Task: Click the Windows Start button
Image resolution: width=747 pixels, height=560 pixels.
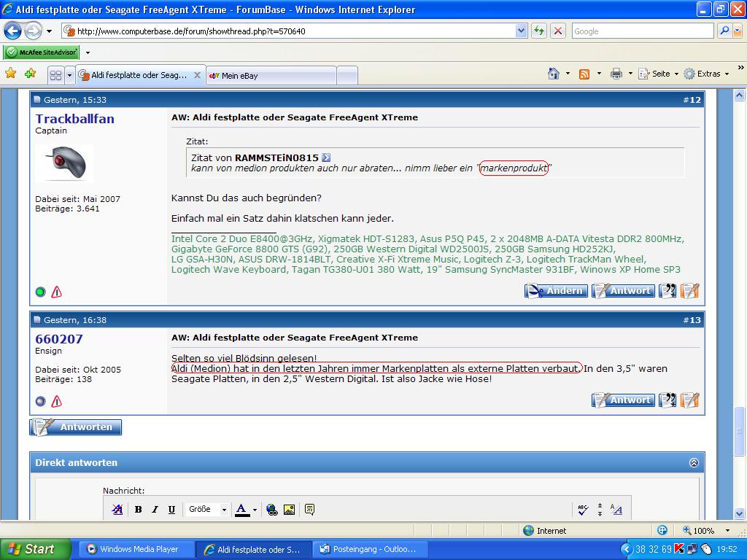Action: coord(34,549)
